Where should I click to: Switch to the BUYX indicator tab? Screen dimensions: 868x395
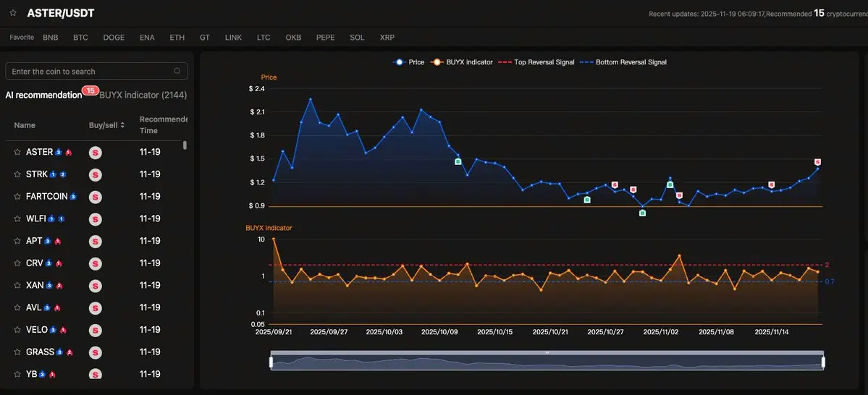pyautogui.click(x=143, y=95)
